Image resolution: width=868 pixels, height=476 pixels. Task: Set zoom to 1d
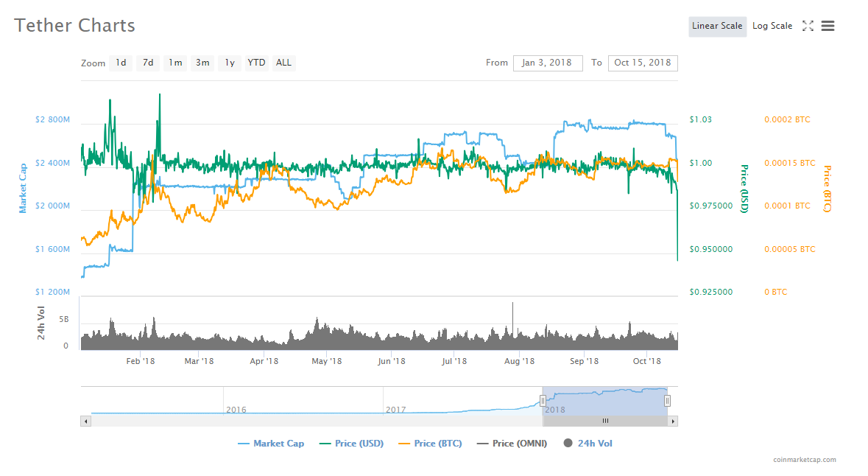pos(121,63)
